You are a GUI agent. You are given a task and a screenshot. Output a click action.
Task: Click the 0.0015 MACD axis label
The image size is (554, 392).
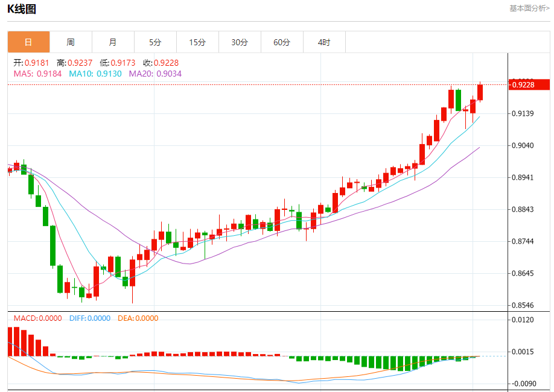point(523,352)
